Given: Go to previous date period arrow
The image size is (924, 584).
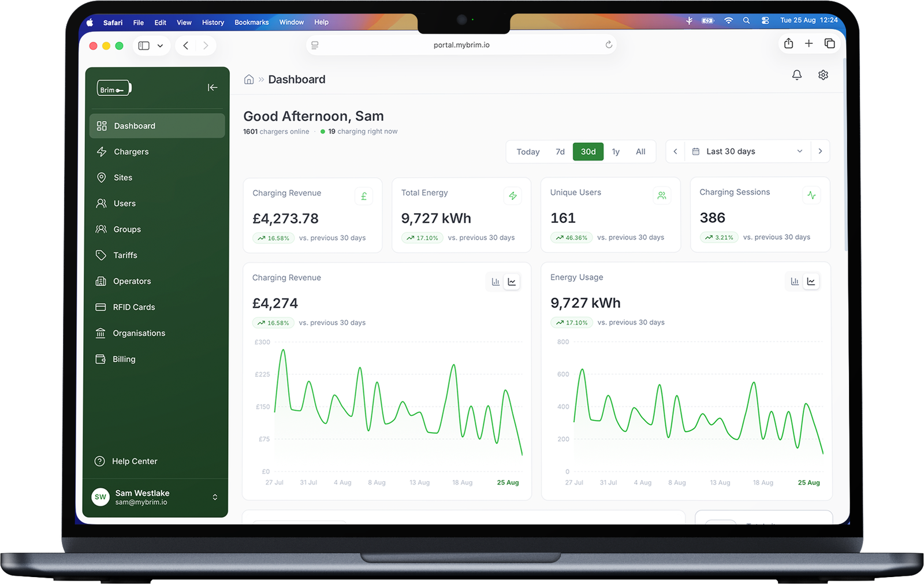Looking at the screenshot, I should (675, 151).
